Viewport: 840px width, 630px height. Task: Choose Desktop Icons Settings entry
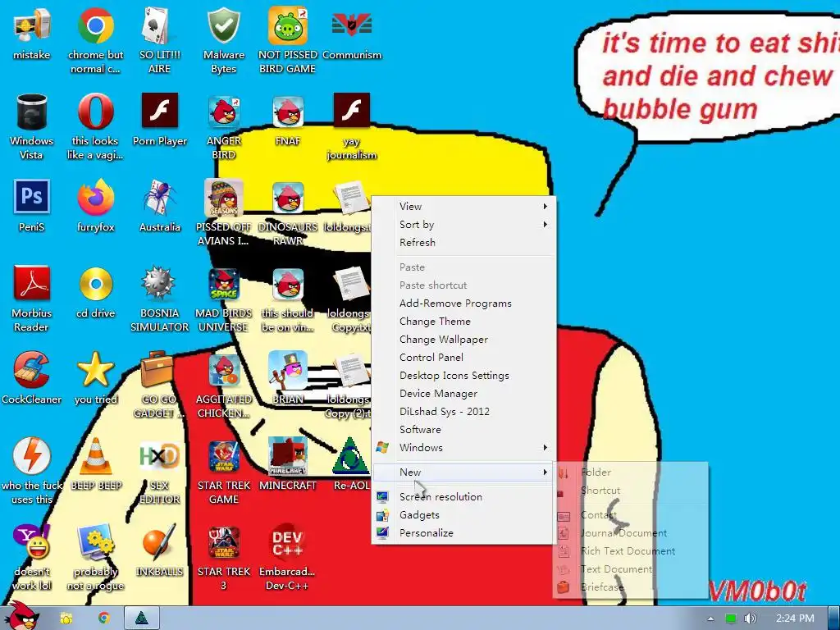[463, 376]
